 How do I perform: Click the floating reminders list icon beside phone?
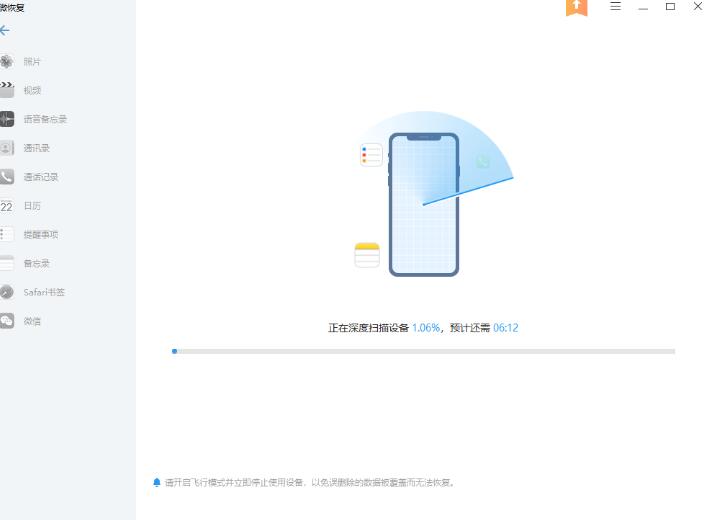(x=371, y=155)
